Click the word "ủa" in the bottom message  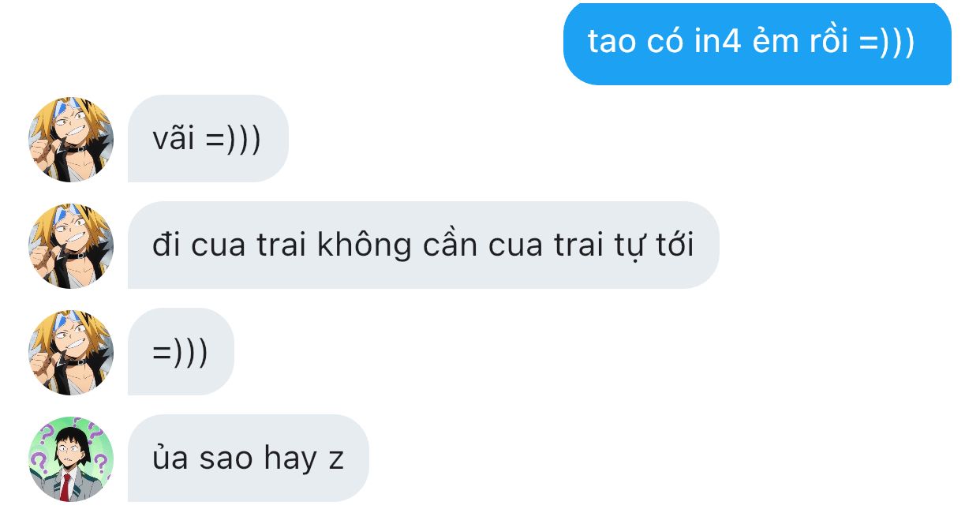pos(170,458)
